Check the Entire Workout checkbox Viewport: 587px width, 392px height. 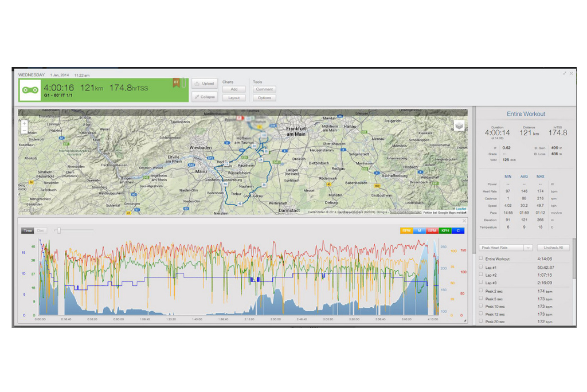point(481,258)
